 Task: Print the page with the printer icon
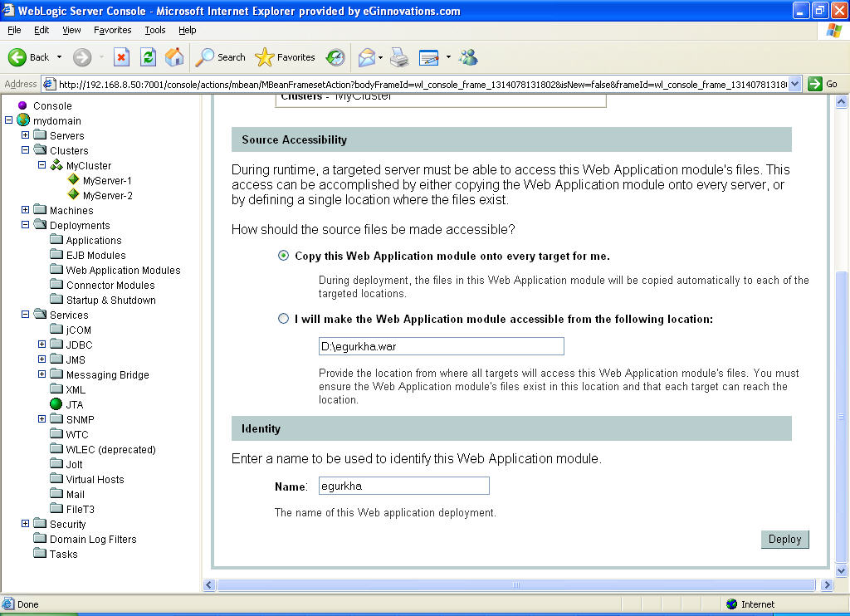[399, 57]
